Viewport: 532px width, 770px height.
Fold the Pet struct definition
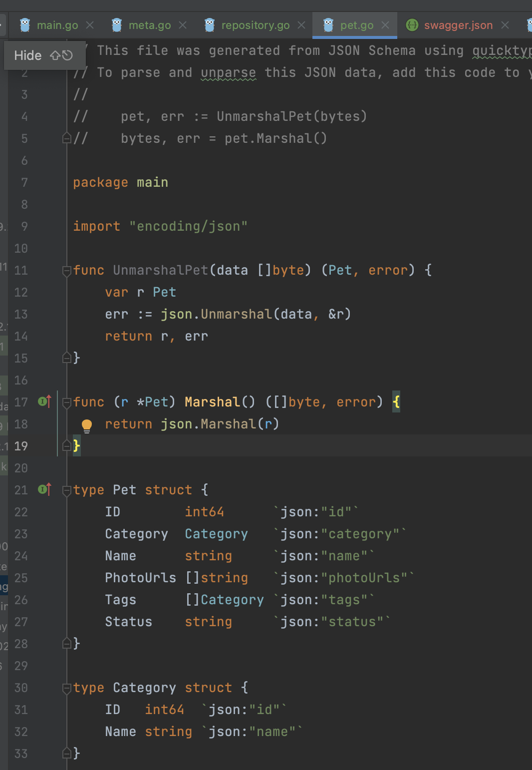pos(66,490)
